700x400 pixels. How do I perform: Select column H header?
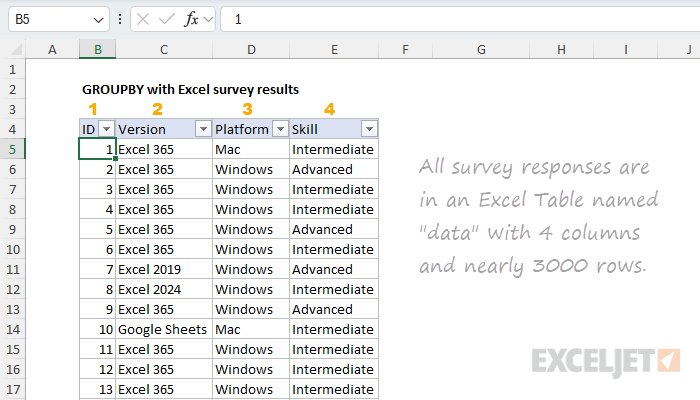point(561,49)
